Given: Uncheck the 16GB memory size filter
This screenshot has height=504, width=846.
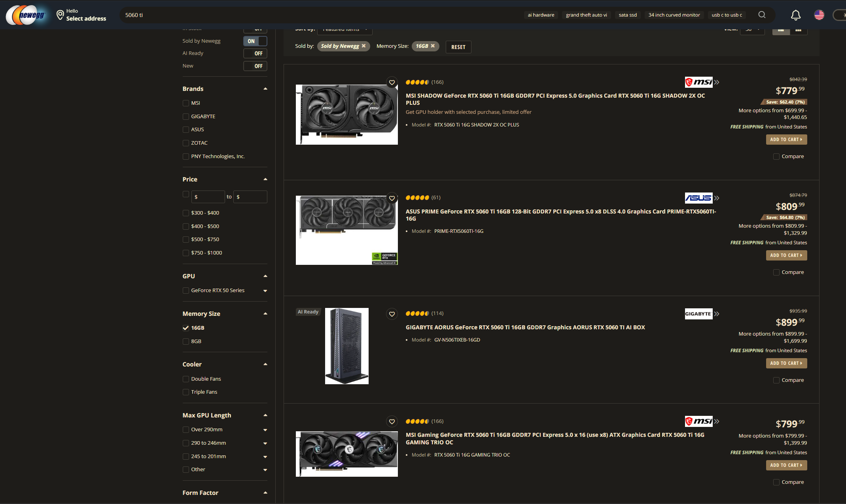Looking at the screenshot, I should [186, 328].
